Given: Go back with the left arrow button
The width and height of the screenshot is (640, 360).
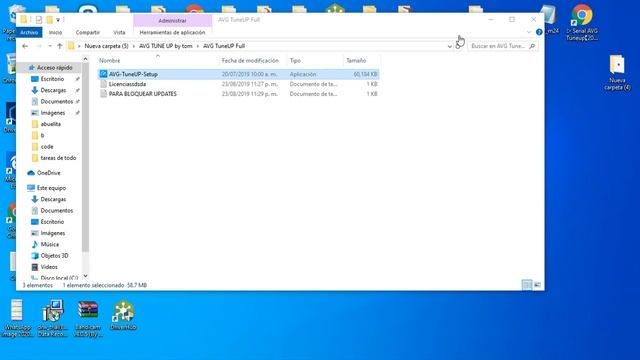Looking at the screenshot, I should click(25, 46).
